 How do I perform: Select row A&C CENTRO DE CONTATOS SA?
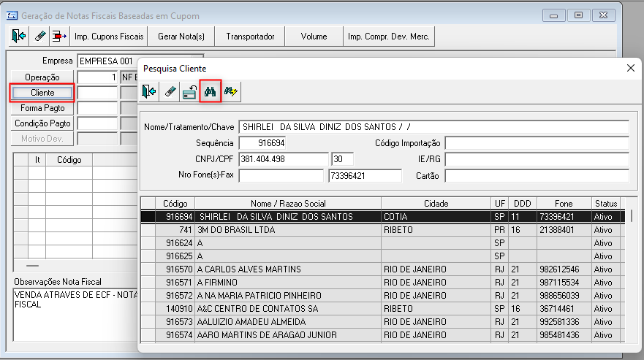[x=383, y=309]
